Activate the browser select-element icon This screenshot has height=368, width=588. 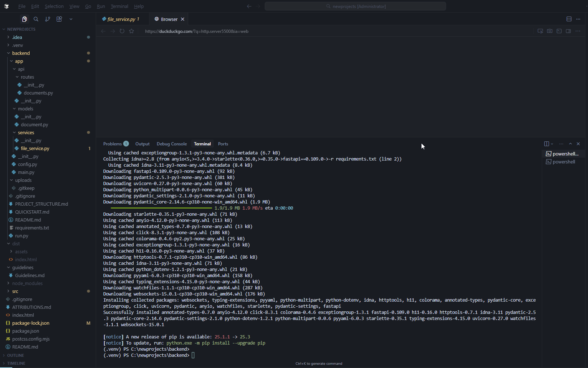pos(540,31)
